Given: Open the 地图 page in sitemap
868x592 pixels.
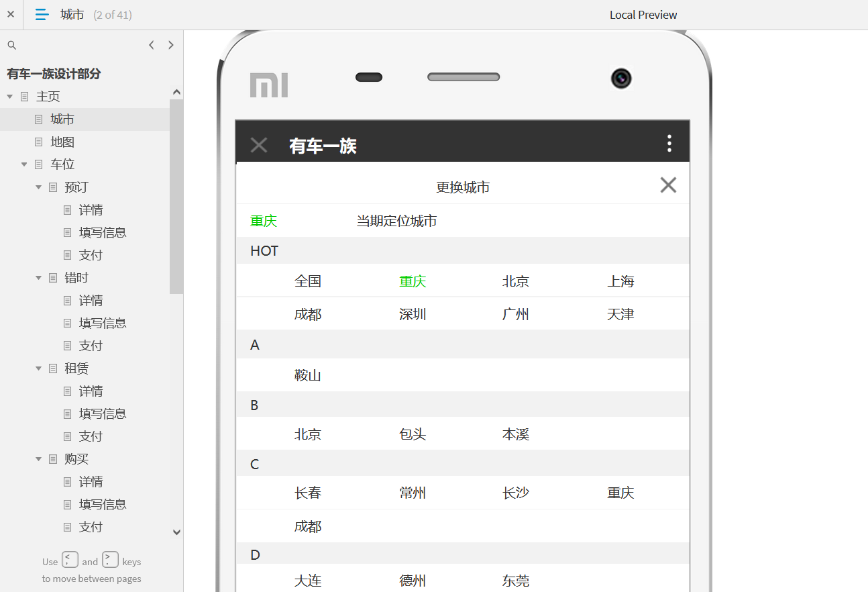Looking at the screenshot, I should point(62,142).
